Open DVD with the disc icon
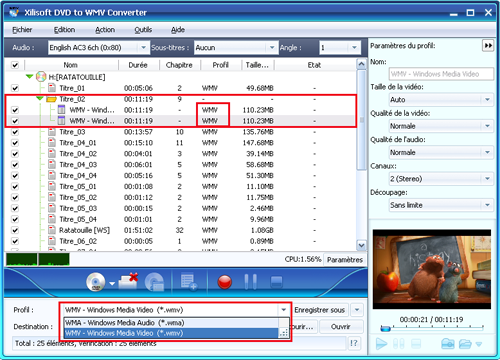 [x=96, y=282]
